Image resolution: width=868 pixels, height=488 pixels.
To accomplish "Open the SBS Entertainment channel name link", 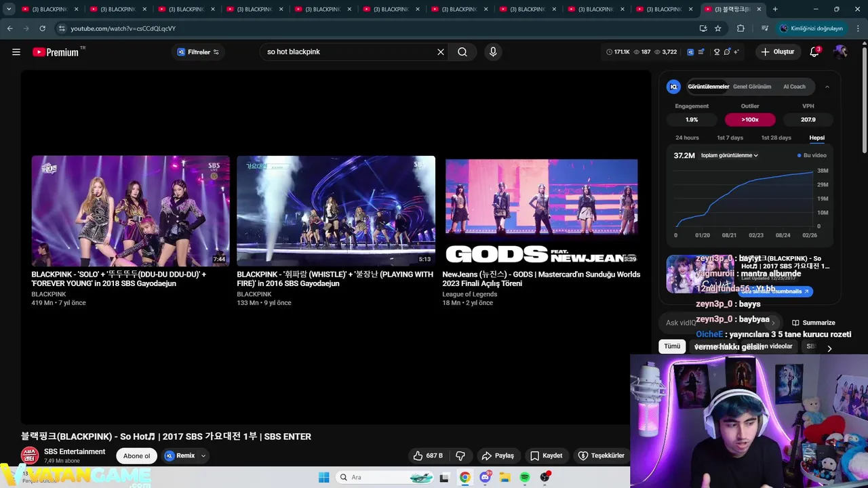I will [x=75, y=451].
